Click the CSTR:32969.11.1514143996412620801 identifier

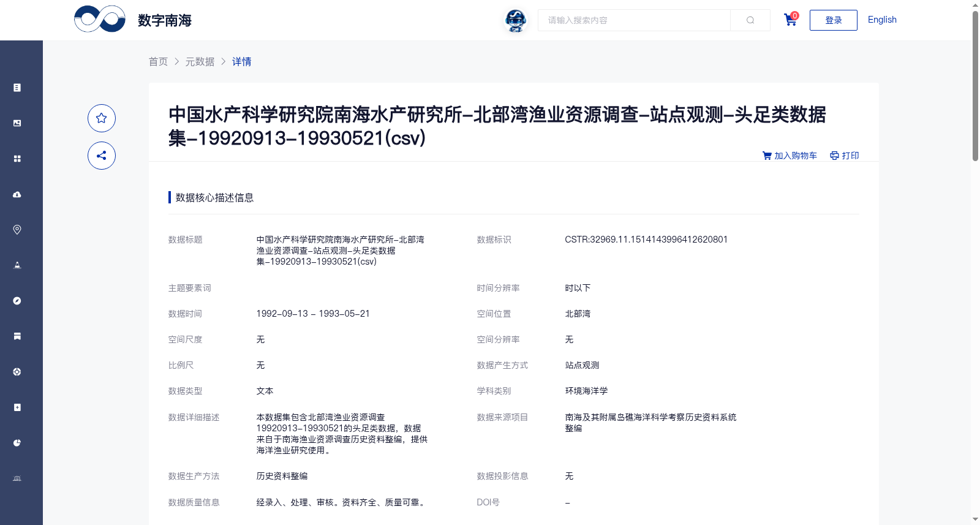point(646,240)
